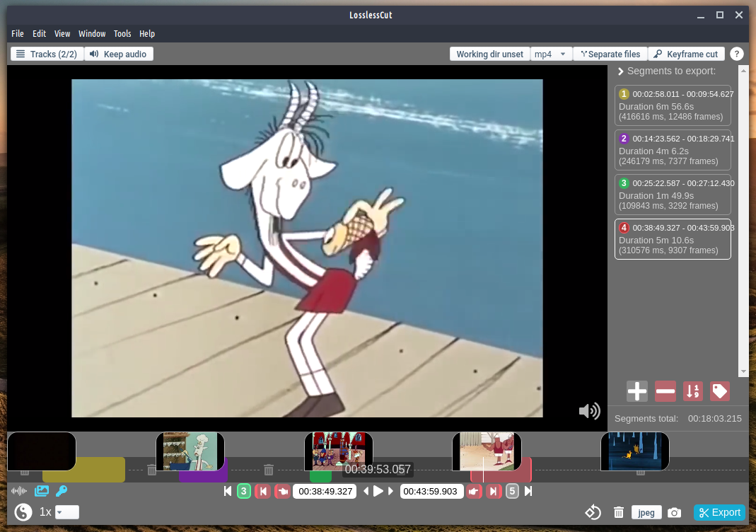
Task: Jump to the current segment's end
Action: click(493, 492)
